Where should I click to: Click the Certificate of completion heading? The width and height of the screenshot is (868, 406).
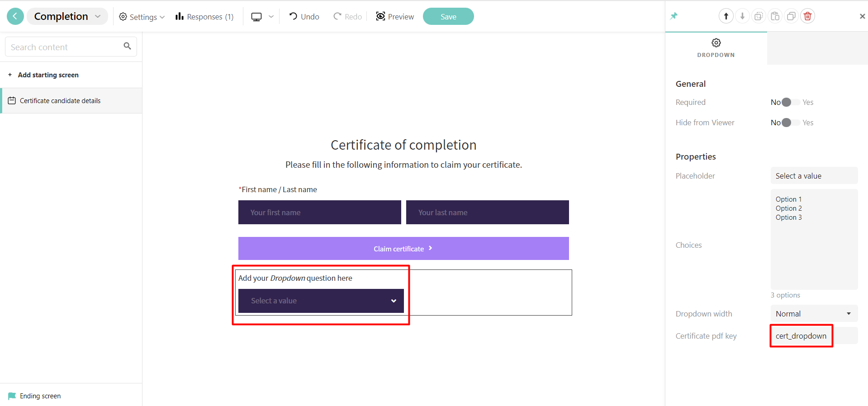click(403, 145)
